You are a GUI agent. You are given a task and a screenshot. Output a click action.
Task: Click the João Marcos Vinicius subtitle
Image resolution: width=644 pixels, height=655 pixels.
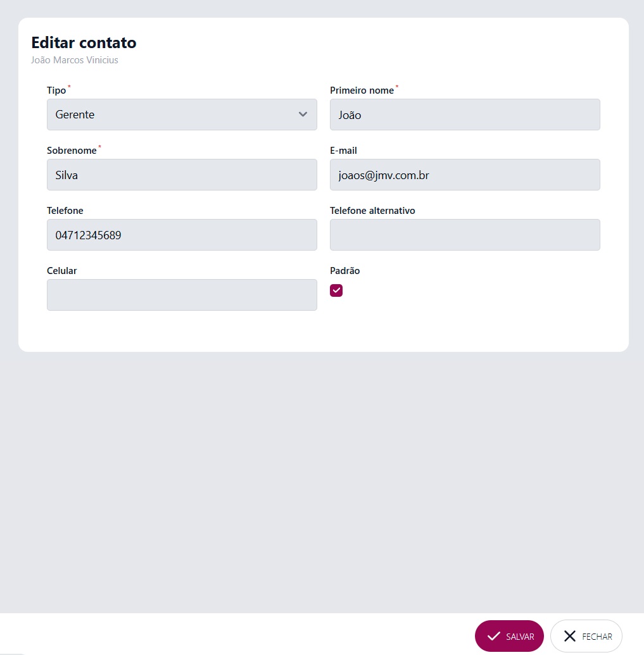(x=74, y=60)
